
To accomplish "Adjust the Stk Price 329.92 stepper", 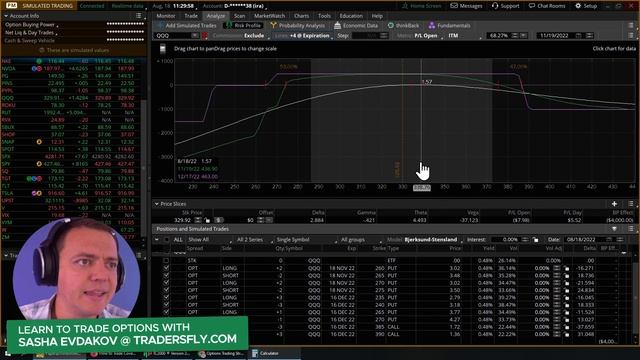I will point(198,220).
